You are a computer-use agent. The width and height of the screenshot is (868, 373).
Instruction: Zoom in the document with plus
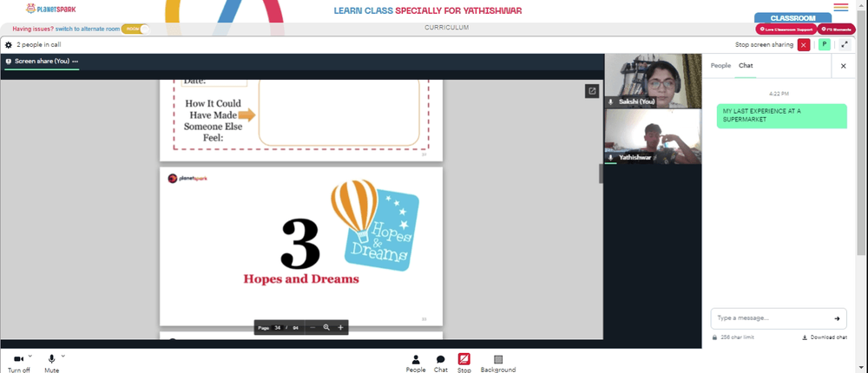[340, 328]
